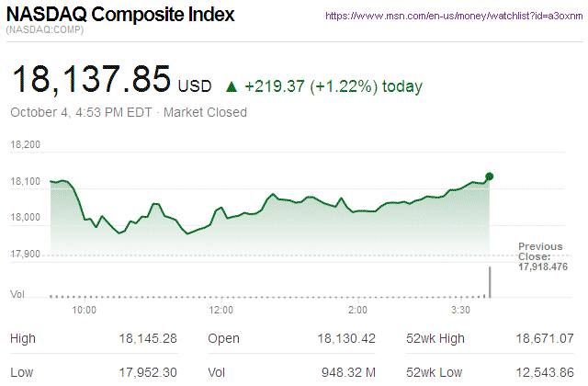Click the green up-arrow triangle icon

click(x=232, y=87)
